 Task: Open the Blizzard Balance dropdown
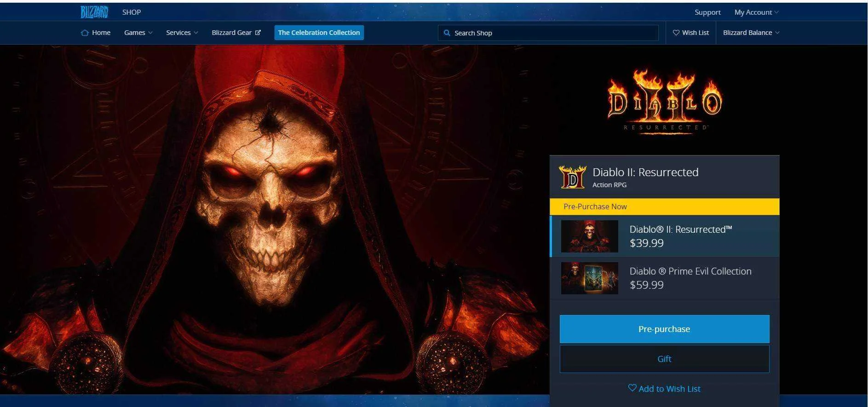751,33
